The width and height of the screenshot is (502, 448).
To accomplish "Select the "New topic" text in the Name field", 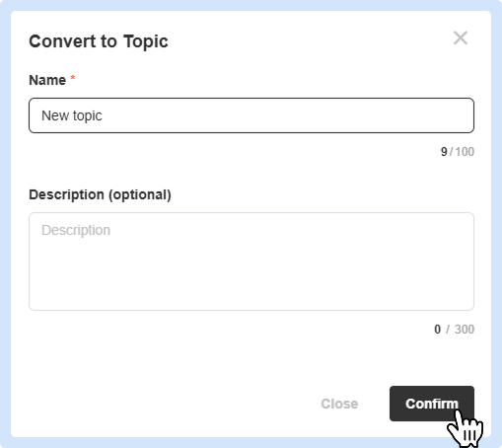I will click(x=72, y=115).
